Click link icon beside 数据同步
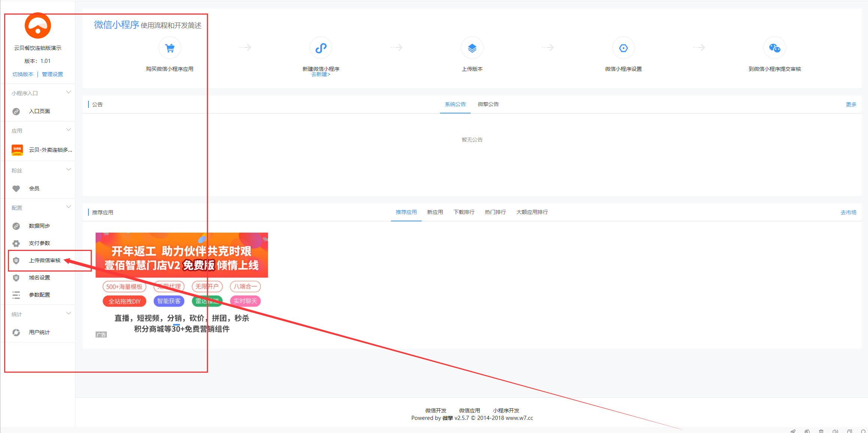Image resolution: width=868 pixels, height=433 pixels. pyautogui.click(x=16, y=226)
